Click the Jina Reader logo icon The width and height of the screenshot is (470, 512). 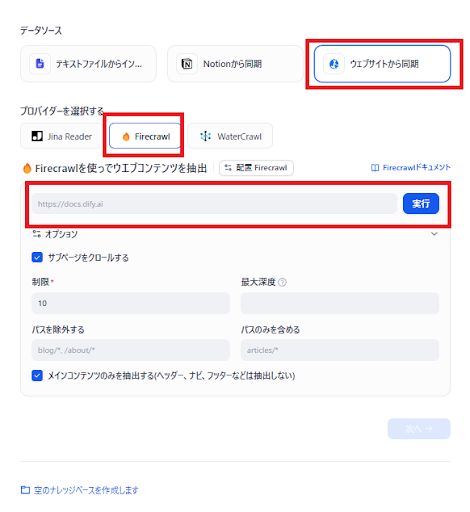pos(37,136)
